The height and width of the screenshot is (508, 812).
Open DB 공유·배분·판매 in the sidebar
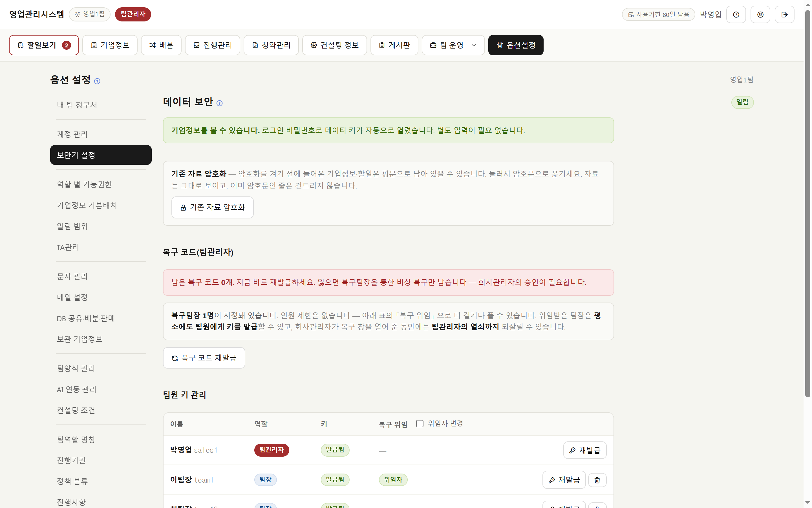[101, 318]
